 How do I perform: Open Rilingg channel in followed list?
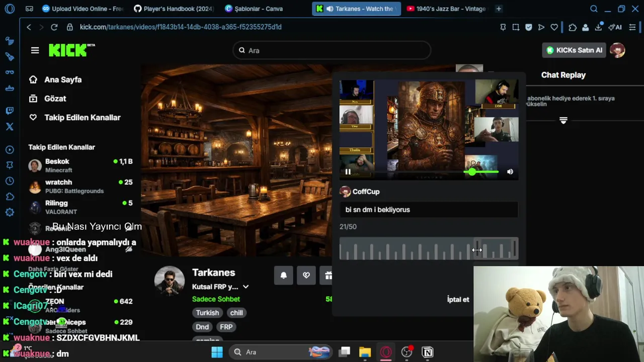coord(80,207)
